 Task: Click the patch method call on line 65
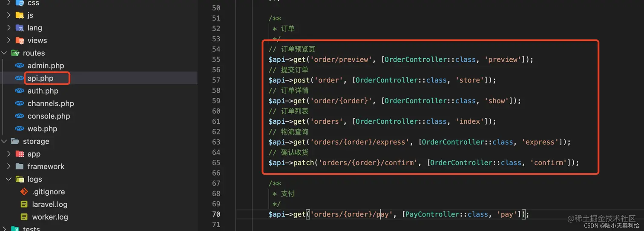304,163
